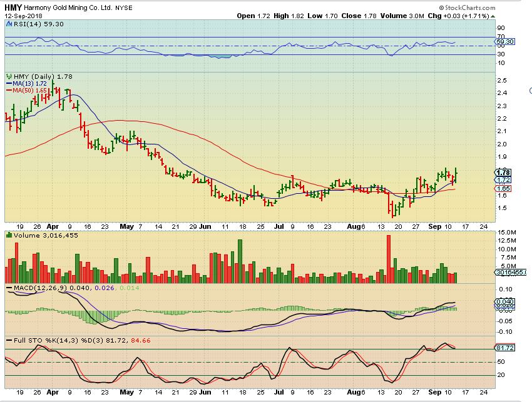Click the 81.72 stochastic tag on right axis

click(x=505, y=348)
